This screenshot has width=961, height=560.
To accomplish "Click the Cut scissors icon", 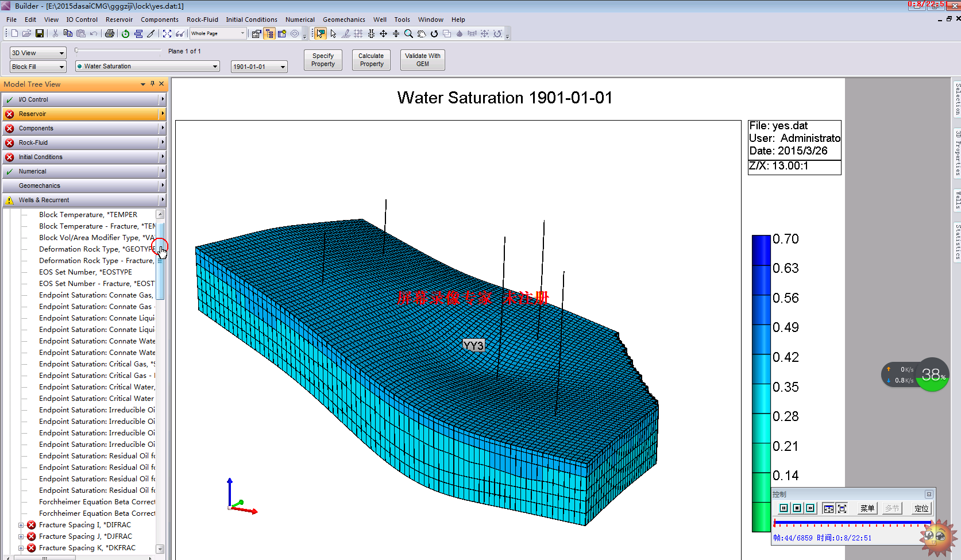I will [x=55, y=33].
